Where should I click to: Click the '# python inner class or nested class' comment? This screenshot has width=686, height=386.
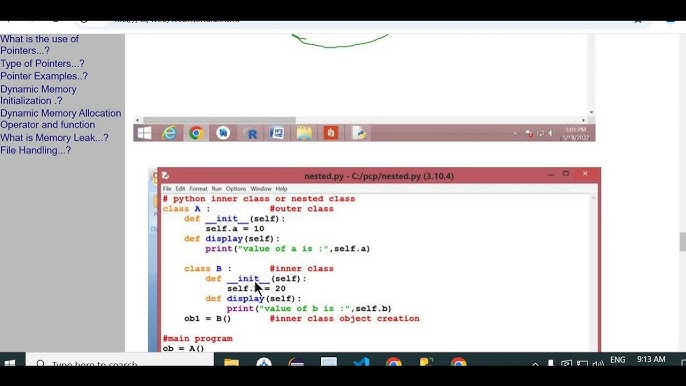pyautogui.click(x=259, y=199)
